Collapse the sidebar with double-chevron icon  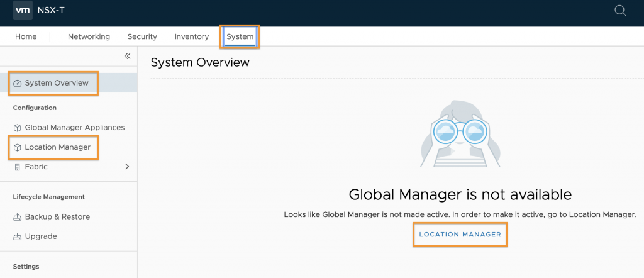click(127, 56)
